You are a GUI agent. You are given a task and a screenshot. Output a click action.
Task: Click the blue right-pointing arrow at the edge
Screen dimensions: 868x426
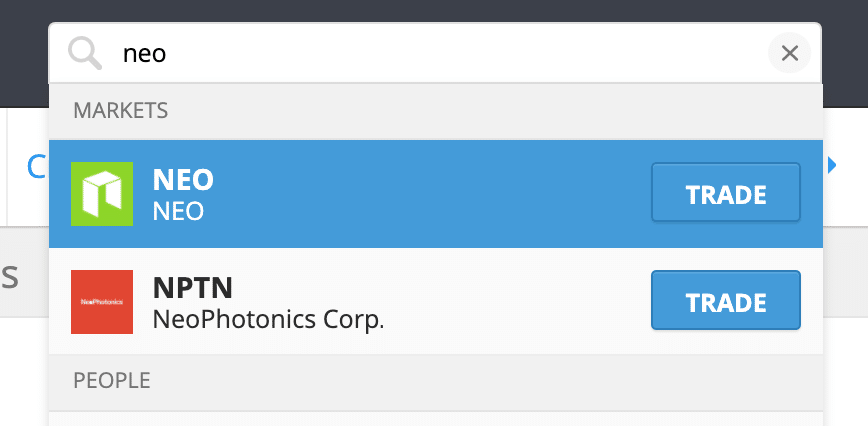click(831, 165)
